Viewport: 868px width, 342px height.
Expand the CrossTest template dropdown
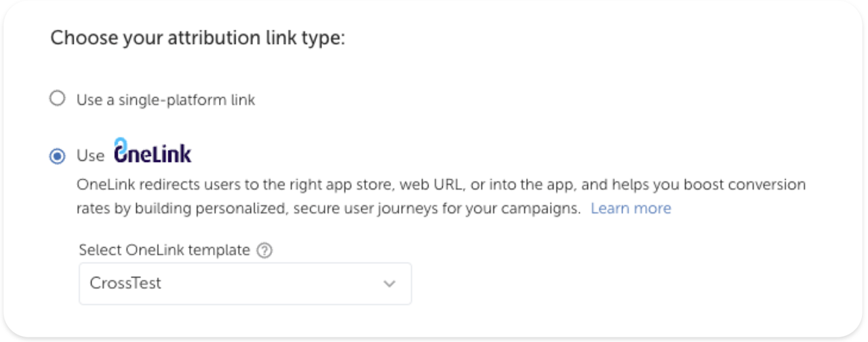(245, 284)
